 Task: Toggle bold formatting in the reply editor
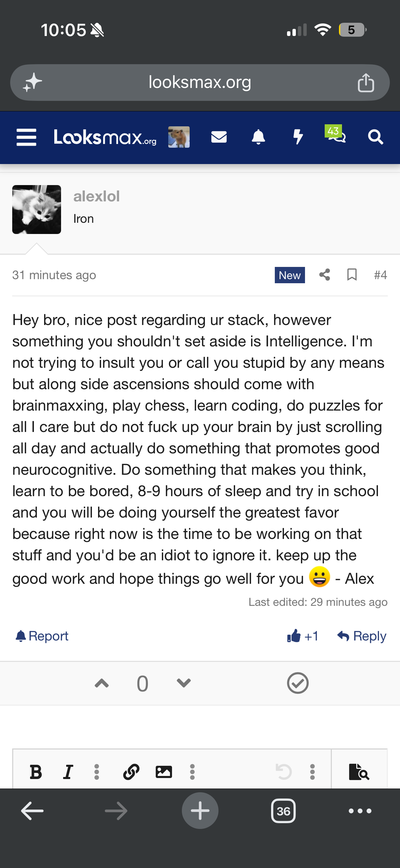(x=36, y=772)
